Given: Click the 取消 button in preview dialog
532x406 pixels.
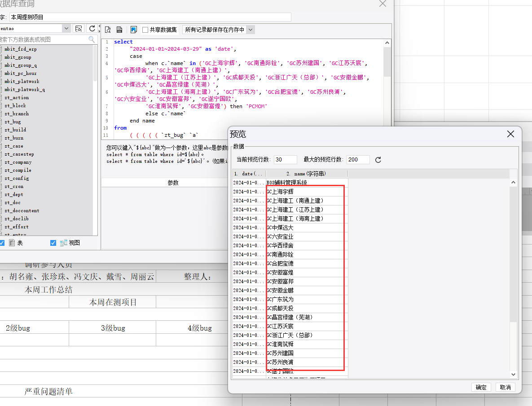Looking at the screenshot, I should (505, 387).
